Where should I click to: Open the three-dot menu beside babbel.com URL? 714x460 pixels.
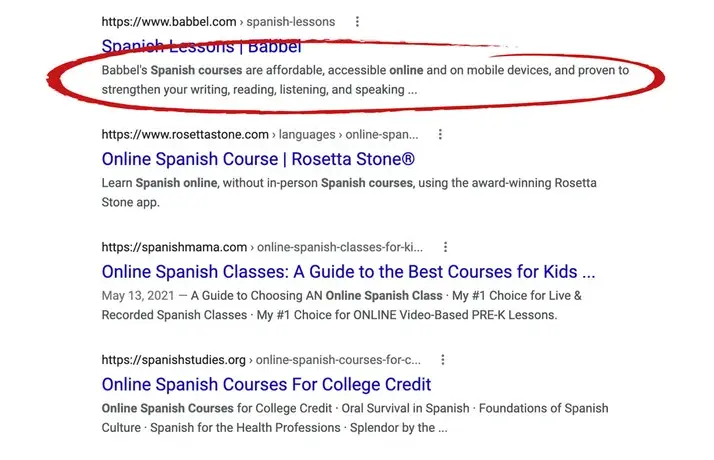click(357, 21)
